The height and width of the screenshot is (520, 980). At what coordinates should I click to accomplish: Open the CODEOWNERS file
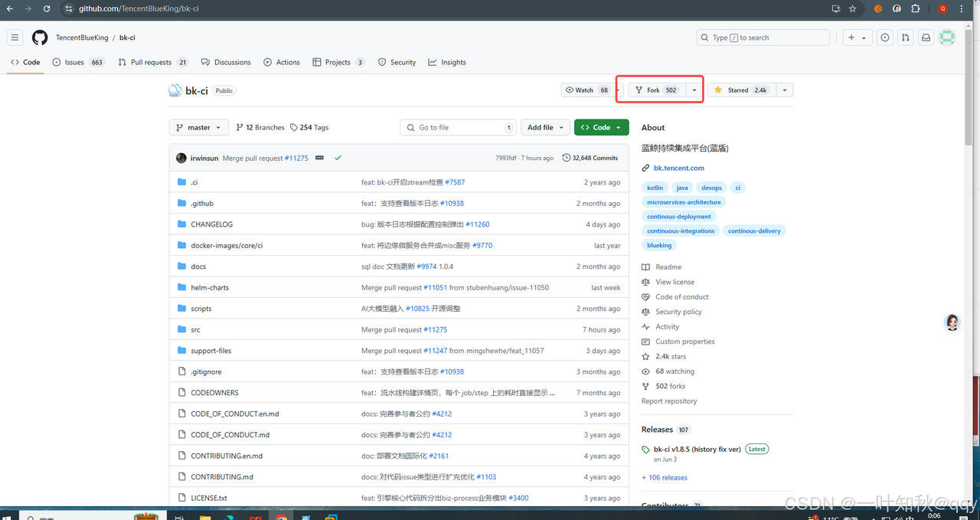[x=214, y=393]
